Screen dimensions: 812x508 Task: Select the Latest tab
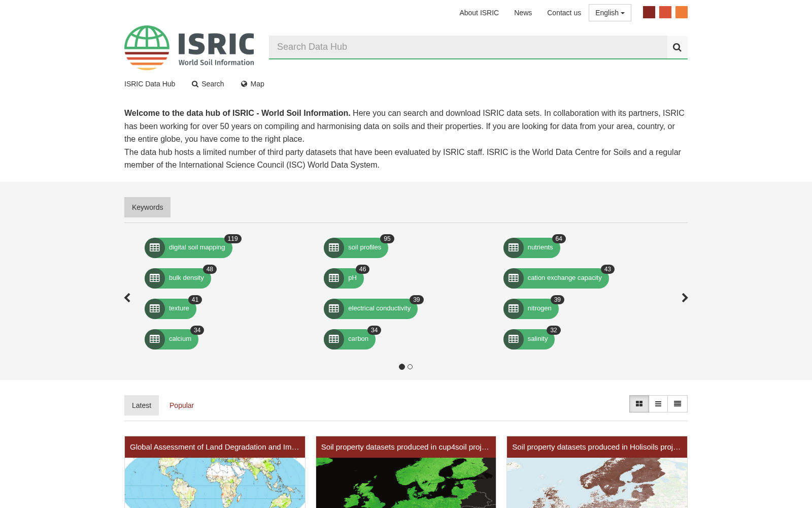pyautogui.click(x=142, y=405)
